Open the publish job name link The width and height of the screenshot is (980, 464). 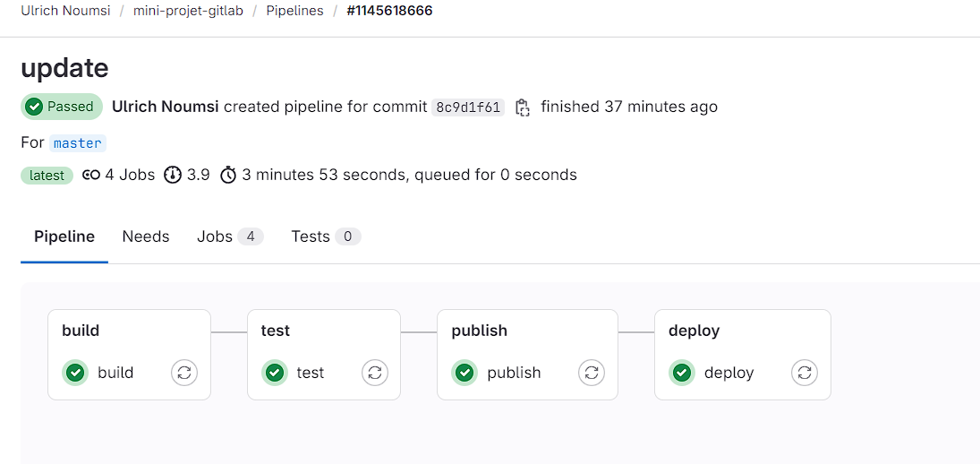pos(514,373)
